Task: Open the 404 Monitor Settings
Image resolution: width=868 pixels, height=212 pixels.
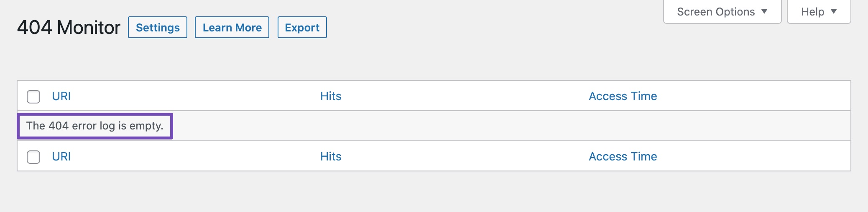Action: 158,27
